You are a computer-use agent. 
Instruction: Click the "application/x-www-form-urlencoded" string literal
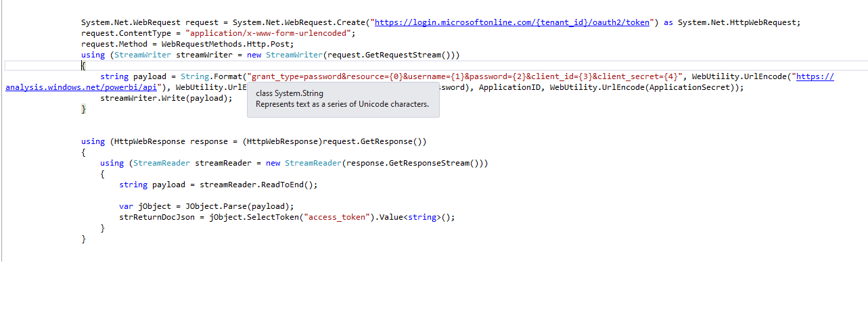pos(269,33)
